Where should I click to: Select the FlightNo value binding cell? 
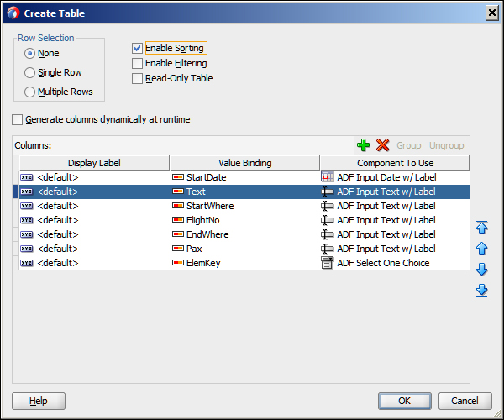[244, 220]
